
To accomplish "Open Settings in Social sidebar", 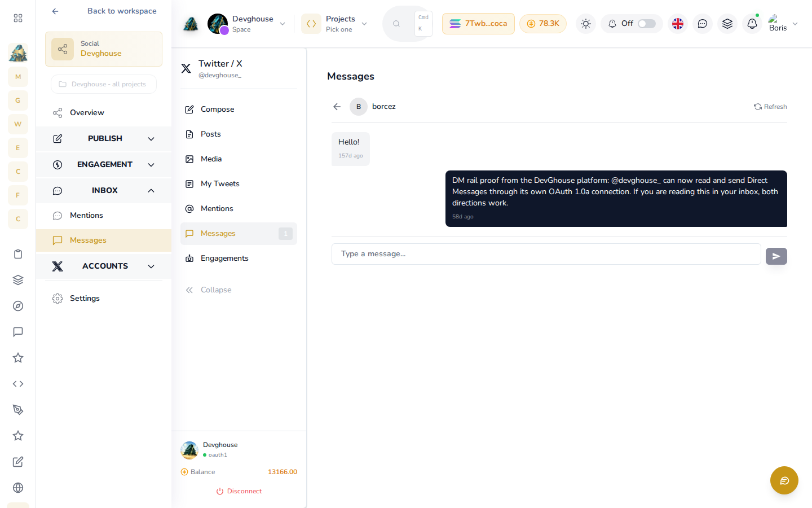I will (104, 299).
